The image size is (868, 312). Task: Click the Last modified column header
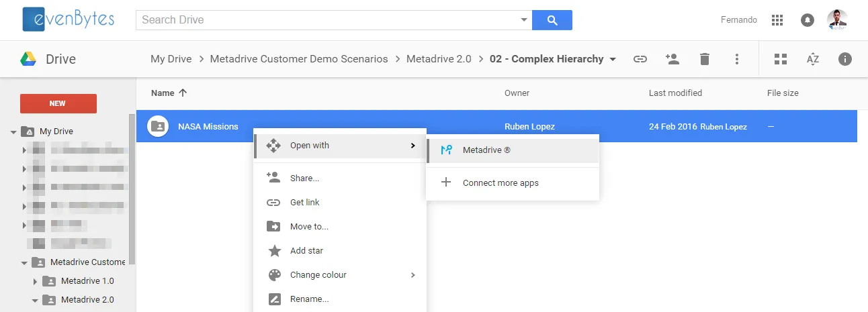[x=675, y=93]
